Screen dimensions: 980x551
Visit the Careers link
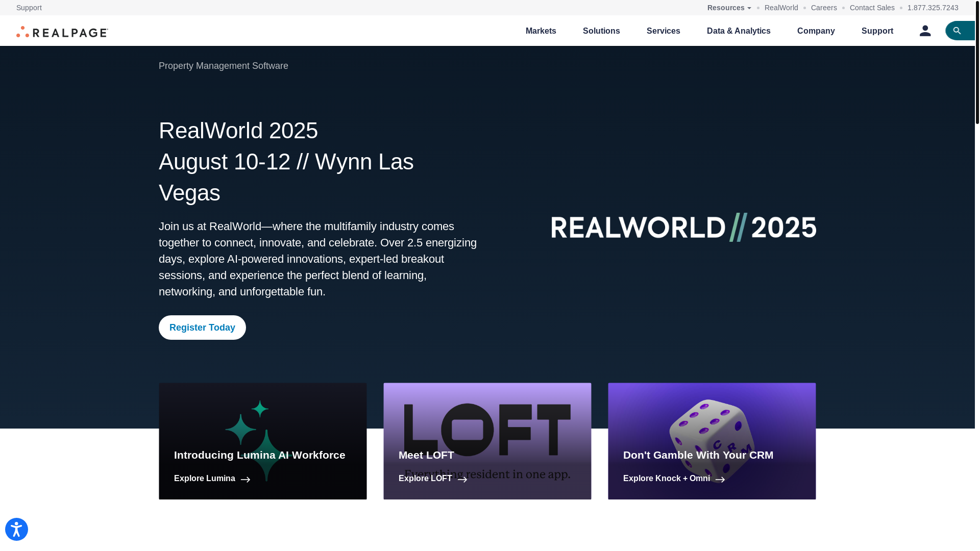click(824, 8)
